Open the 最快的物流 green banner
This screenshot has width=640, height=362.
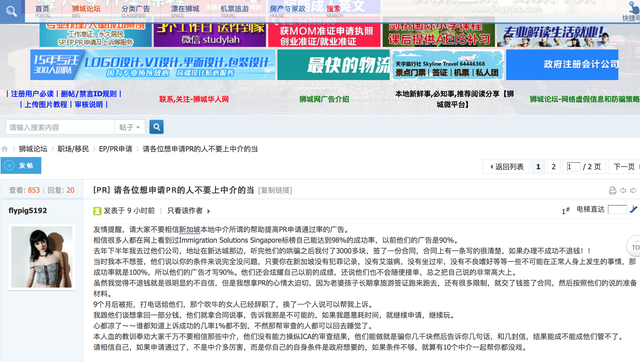coord(334,64)
